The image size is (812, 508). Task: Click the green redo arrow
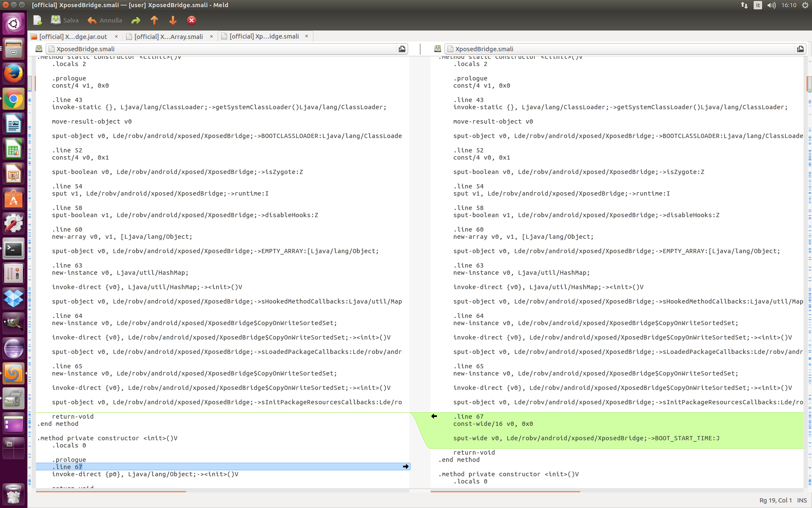pyautogui.click(x=136, y=20)
